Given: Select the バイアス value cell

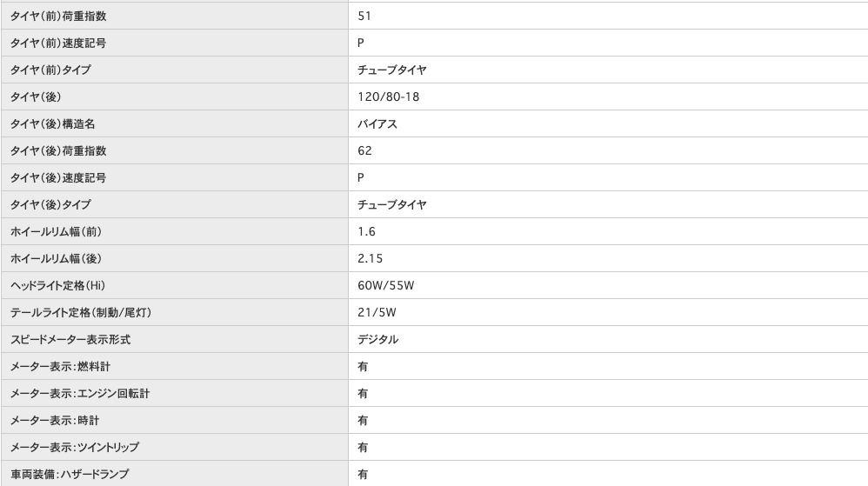Looking at the screenshot, I should [x=377, y=123].
